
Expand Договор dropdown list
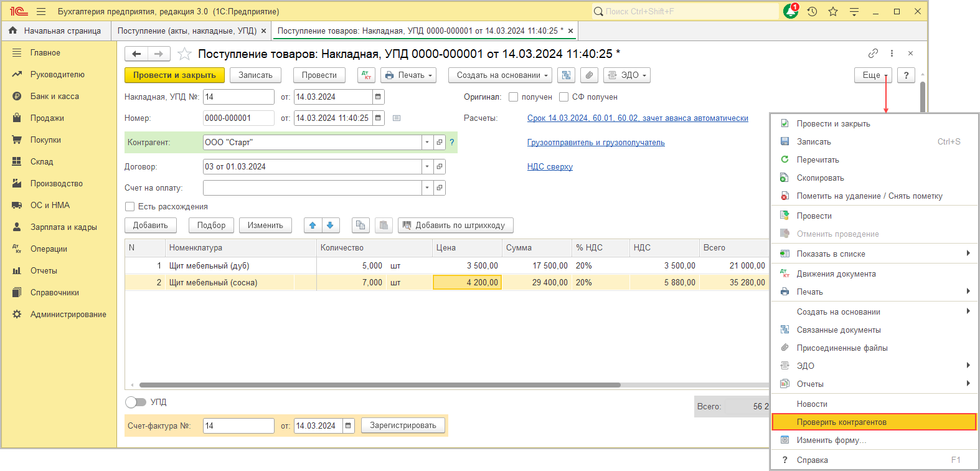[427, 167]
